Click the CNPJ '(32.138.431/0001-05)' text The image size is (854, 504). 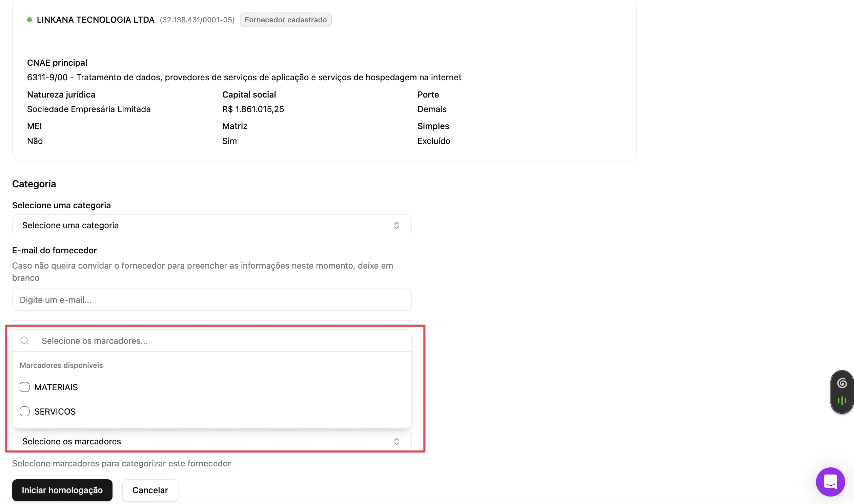[x=197, y=20]
